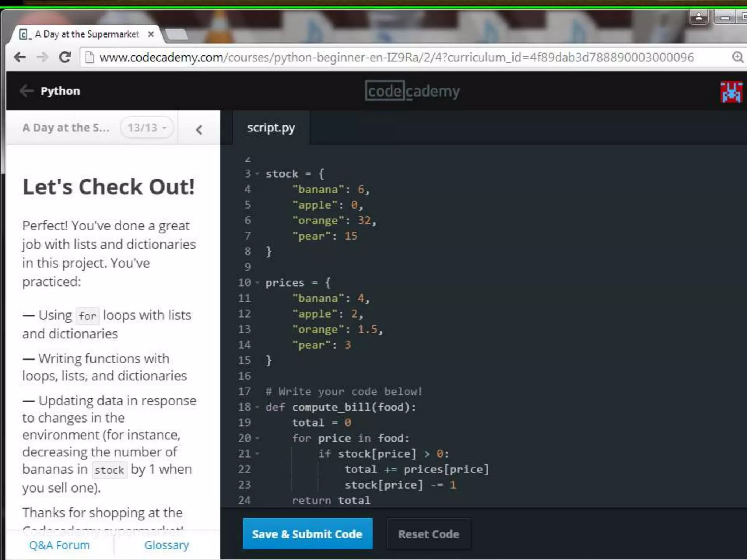Click the Let's Check Out! heading

109,187
